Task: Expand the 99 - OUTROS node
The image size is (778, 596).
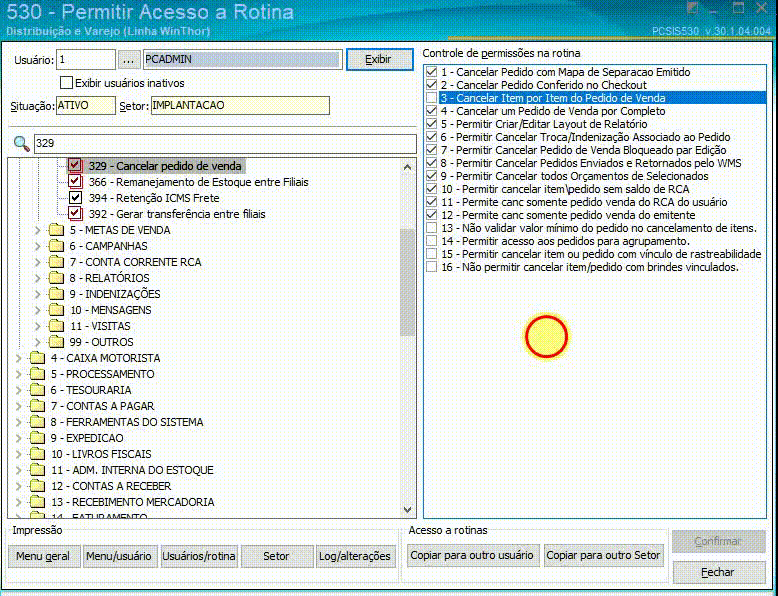Action: click(x=38, y=342)
